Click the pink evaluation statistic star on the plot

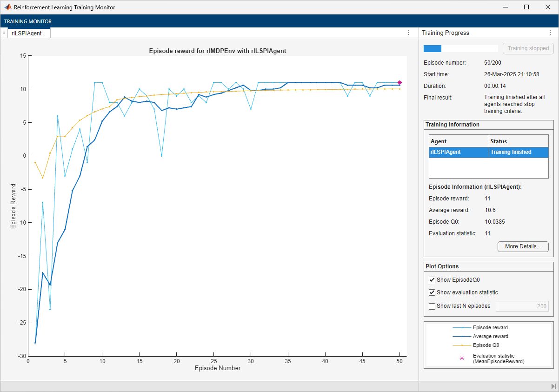tap(399, 82)
